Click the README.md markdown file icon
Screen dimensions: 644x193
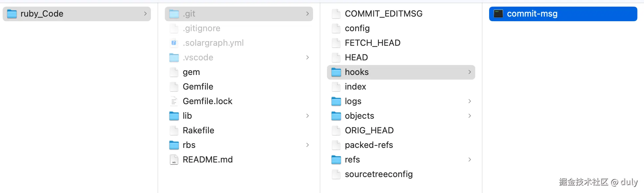[x=174, y=160]
